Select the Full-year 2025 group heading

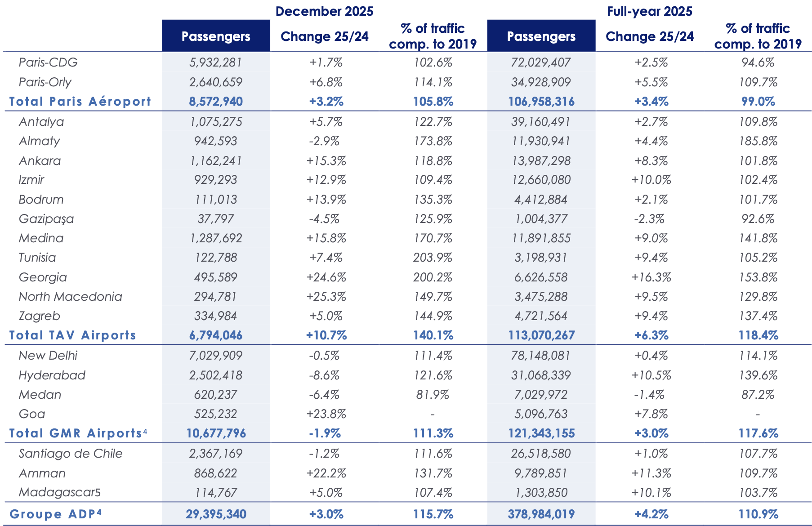[x=649, y=11]
